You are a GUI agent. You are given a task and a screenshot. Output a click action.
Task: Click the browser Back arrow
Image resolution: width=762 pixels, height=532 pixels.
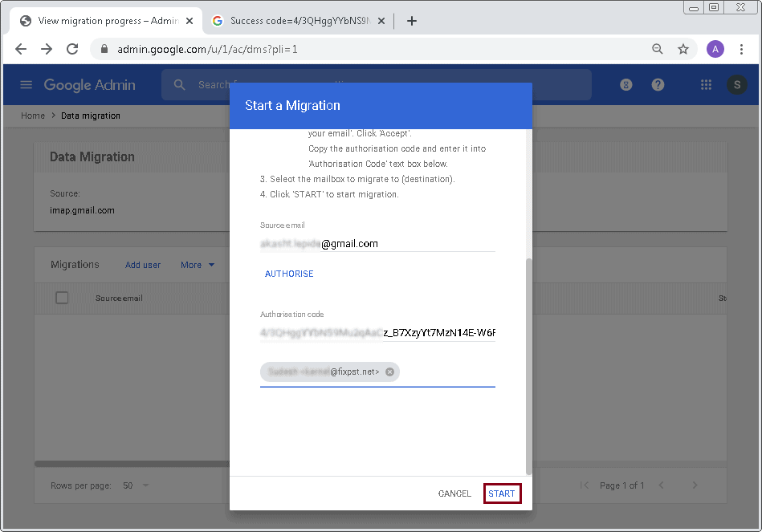[21, 49]
